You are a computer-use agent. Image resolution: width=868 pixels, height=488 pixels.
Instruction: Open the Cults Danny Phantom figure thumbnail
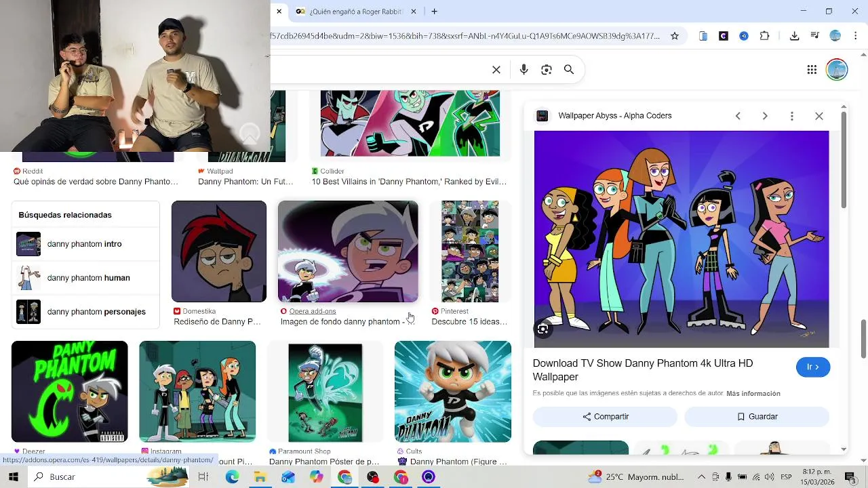pos(453,392)
